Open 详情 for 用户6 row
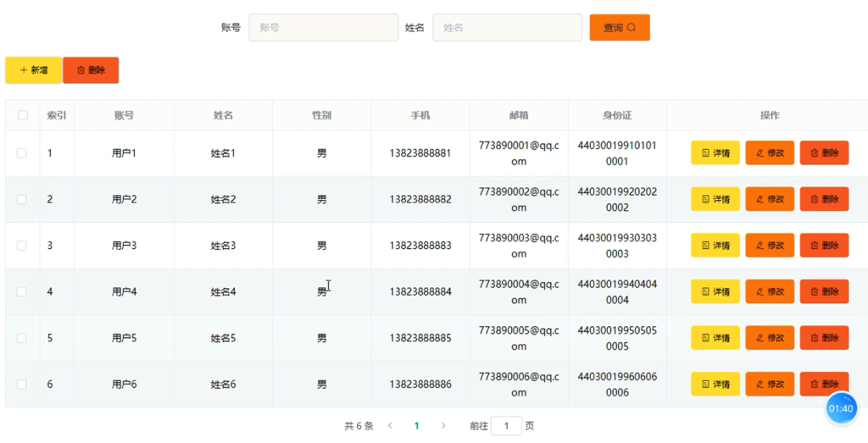The image size is (868, 443). (x=715, y=384)
